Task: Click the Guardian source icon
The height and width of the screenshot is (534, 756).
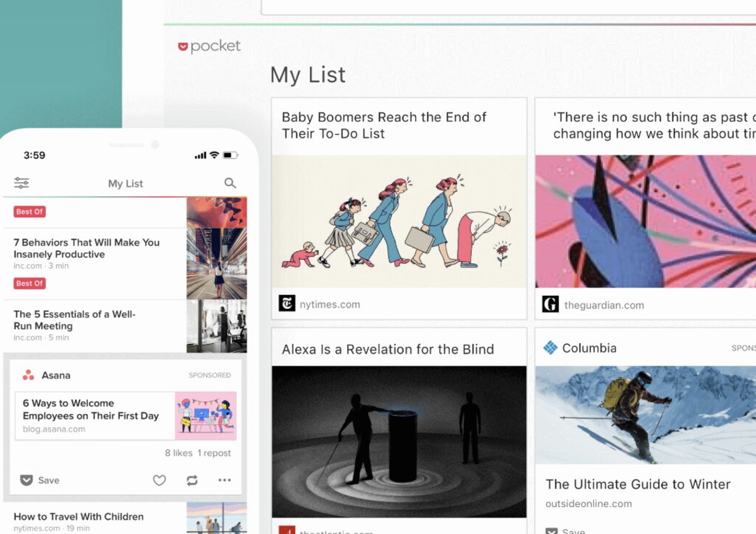Action: point(550,304)
